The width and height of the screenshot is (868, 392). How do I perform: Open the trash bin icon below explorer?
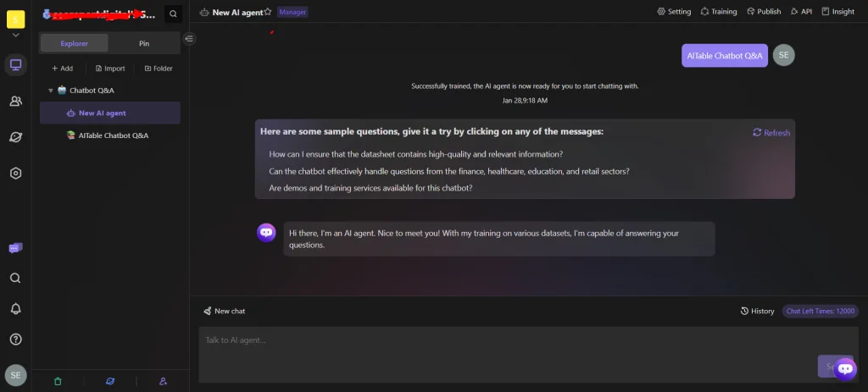click(58, 381)
